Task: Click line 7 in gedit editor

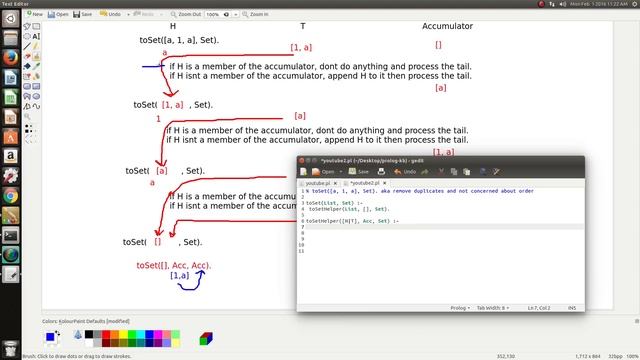Action: 444,227
